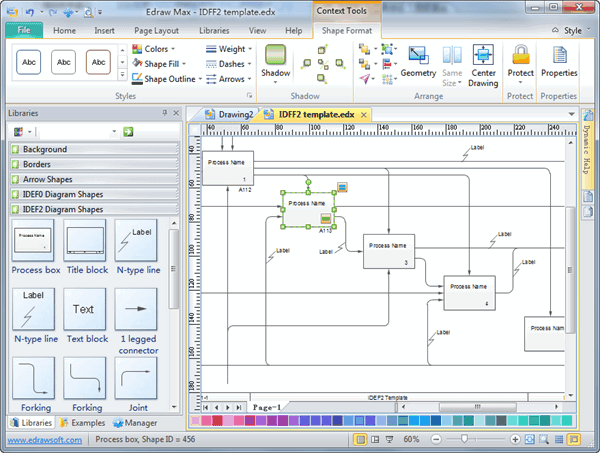Click the Center Drawing icon
The height and width of the screenshot is (453, 600).
483,61
